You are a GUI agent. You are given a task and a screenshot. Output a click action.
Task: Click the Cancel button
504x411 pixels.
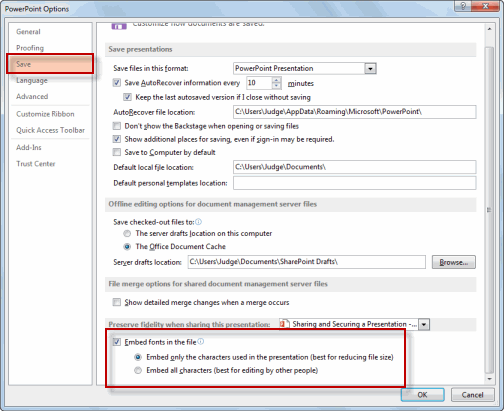472,395
